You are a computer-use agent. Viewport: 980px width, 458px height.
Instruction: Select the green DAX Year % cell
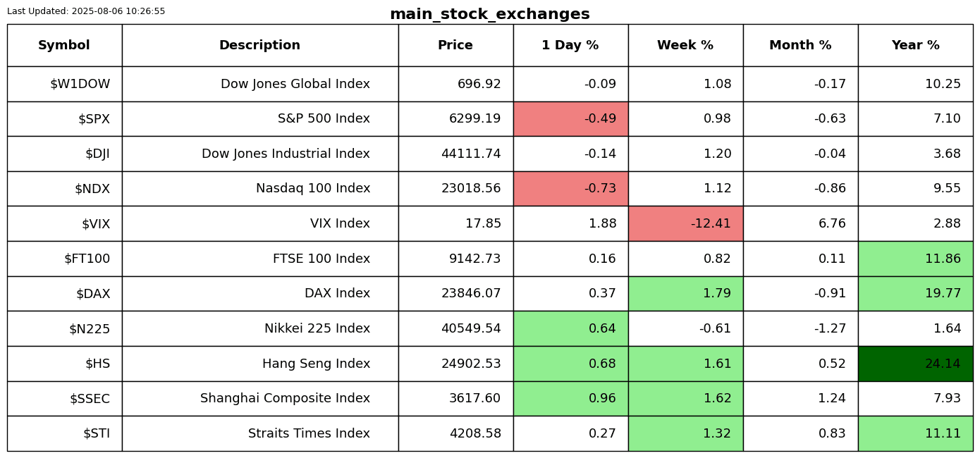(x=915, y=294)
